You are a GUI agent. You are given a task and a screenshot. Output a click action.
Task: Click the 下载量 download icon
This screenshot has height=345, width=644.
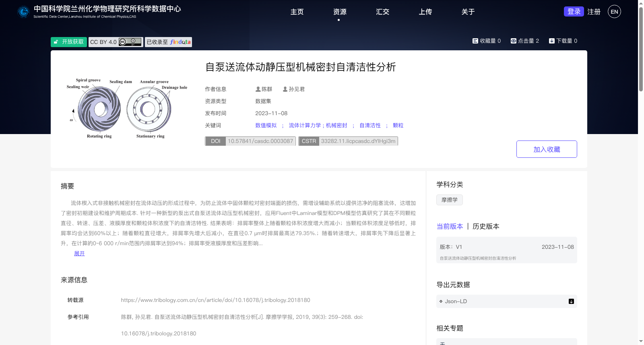click(552, 41)
